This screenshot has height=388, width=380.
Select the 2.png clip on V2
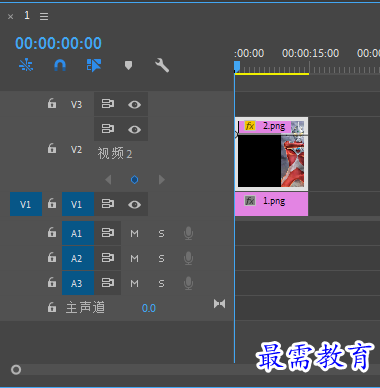pyautogui.click(x=271, y=154)
